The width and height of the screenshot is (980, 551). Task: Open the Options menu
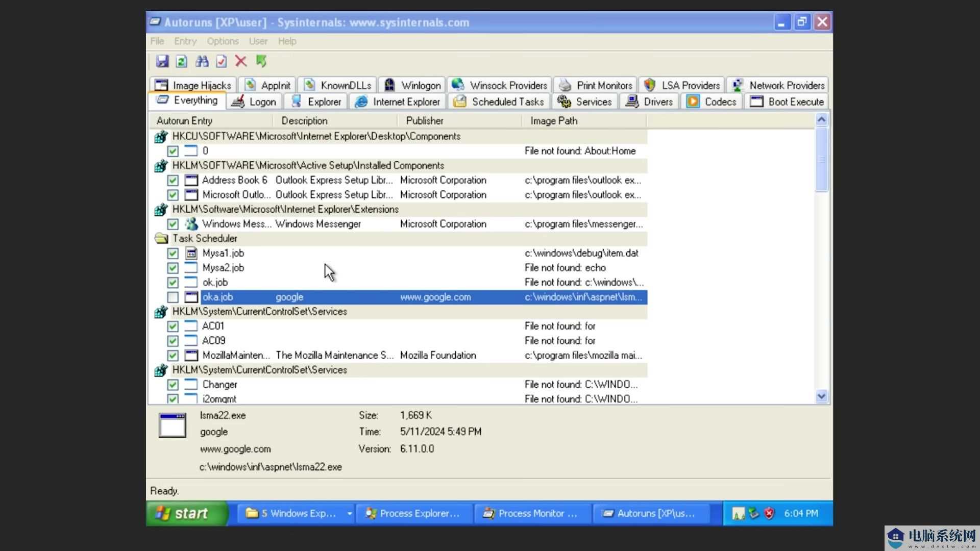[223, 41]
